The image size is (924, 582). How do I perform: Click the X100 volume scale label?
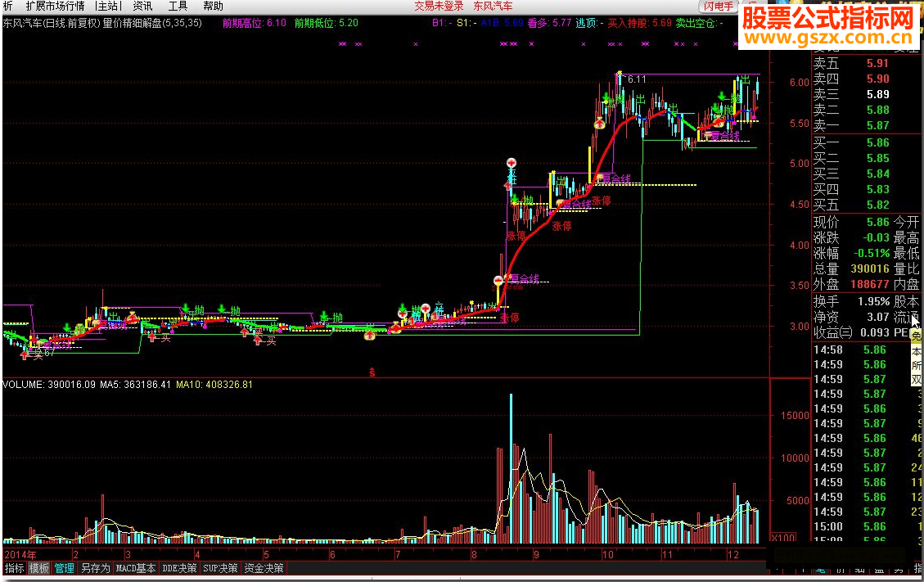click(784, 538)
